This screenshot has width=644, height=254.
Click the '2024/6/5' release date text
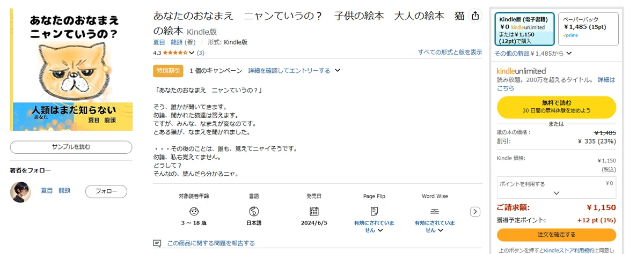click(x=314, y=222)
